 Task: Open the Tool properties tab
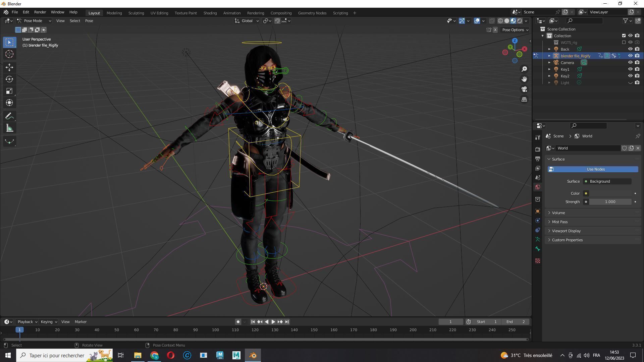click(538, 137)
